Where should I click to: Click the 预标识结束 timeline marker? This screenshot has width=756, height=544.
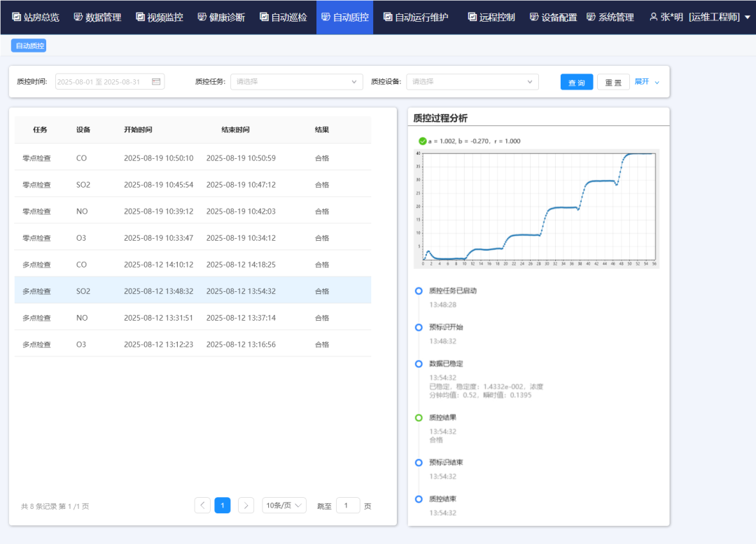click(x=419, y=463)
